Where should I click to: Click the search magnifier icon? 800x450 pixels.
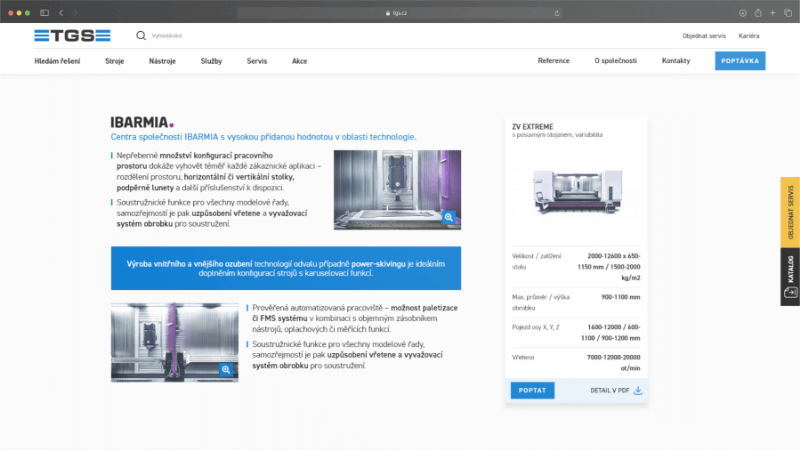click(x=141, y=36)
